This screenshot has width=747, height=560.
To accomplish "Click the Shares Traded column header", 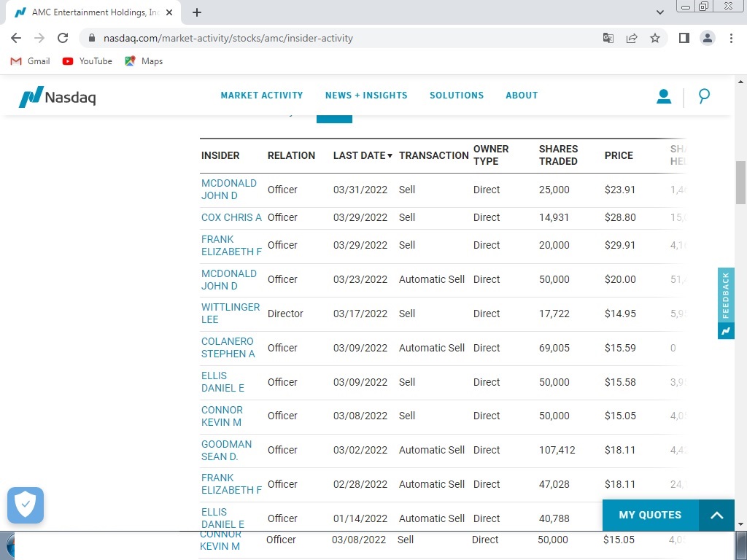I will [x=558, y=155].
